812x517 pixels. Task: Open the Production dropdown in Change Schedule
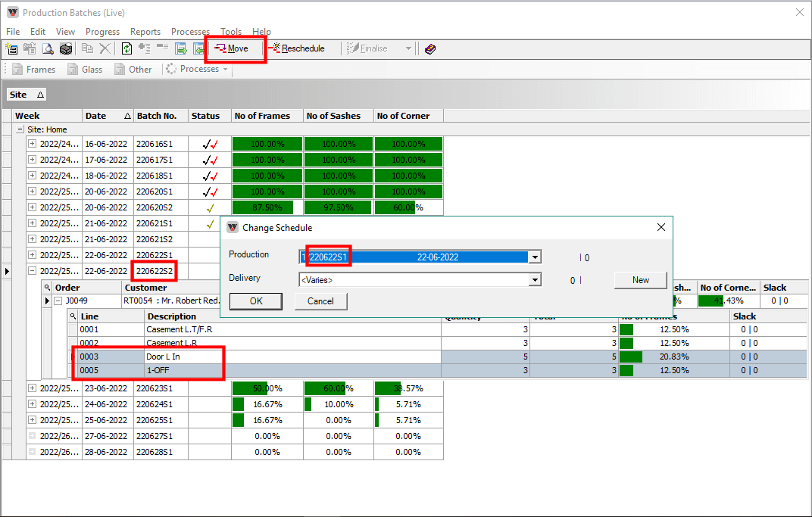[x=535, y=257]
